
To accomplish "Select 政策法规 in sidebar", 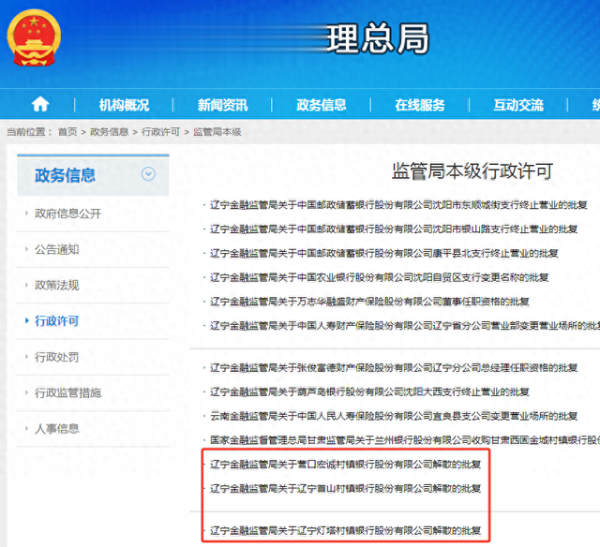I will (x=57, y=285).
